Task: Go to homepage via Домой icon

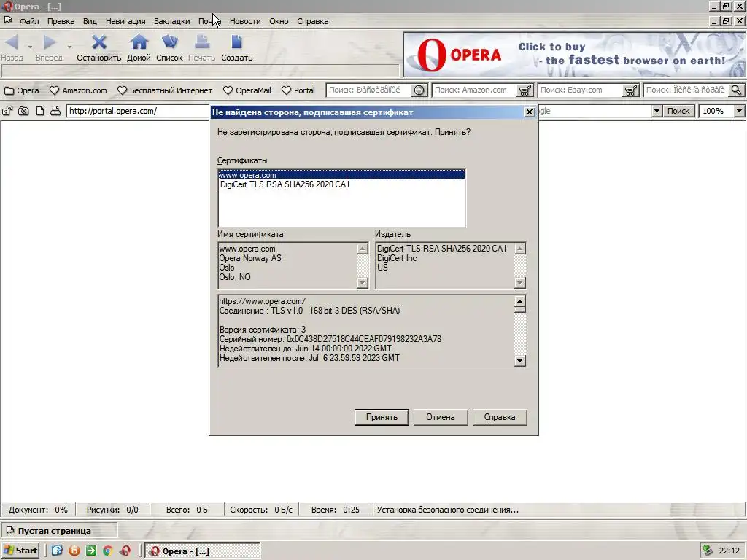Action: (x=139, y=42)
